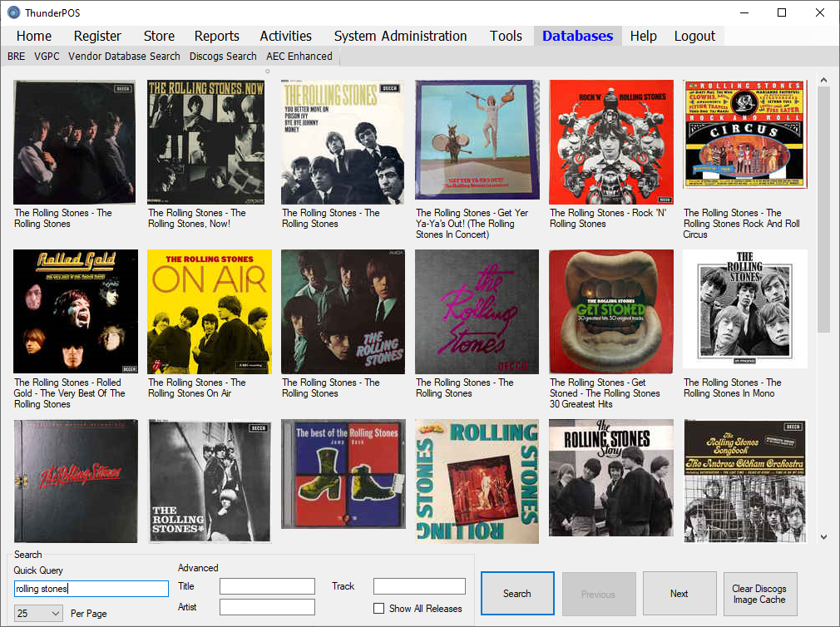
Task: Open the System Administration menu
Action: tap(400, 36)
